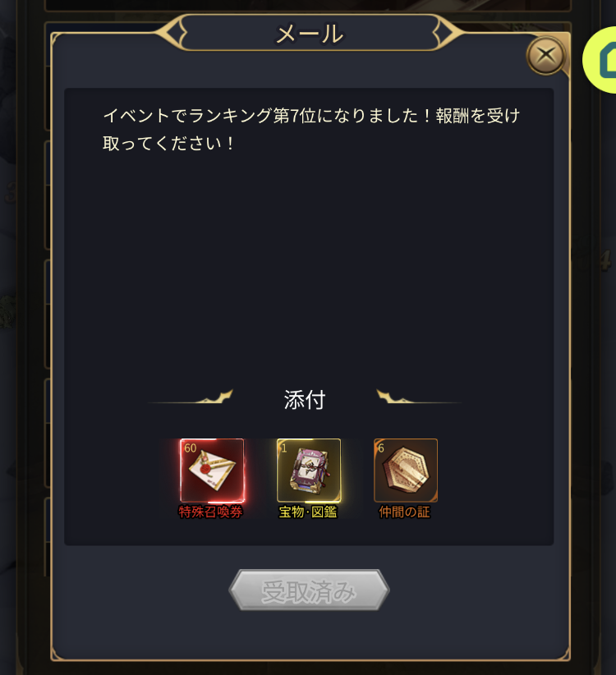The width and height of the screenshot is (616, 675).
Task: Tap the yellow 宝物·図鑑 label
Action: pyautogui.click(x=308, y=512)
